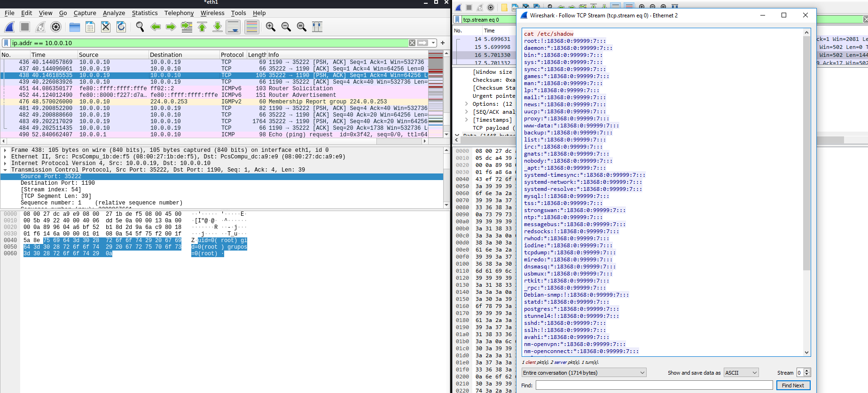Expand the [Timestamps] row

(x=466, y=120)
